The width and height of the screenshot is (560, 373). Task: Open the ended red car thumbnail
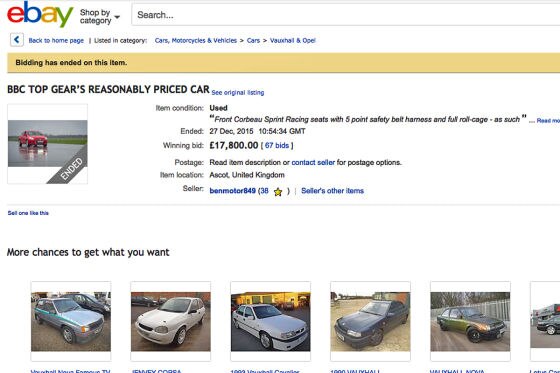pos(48,144)
